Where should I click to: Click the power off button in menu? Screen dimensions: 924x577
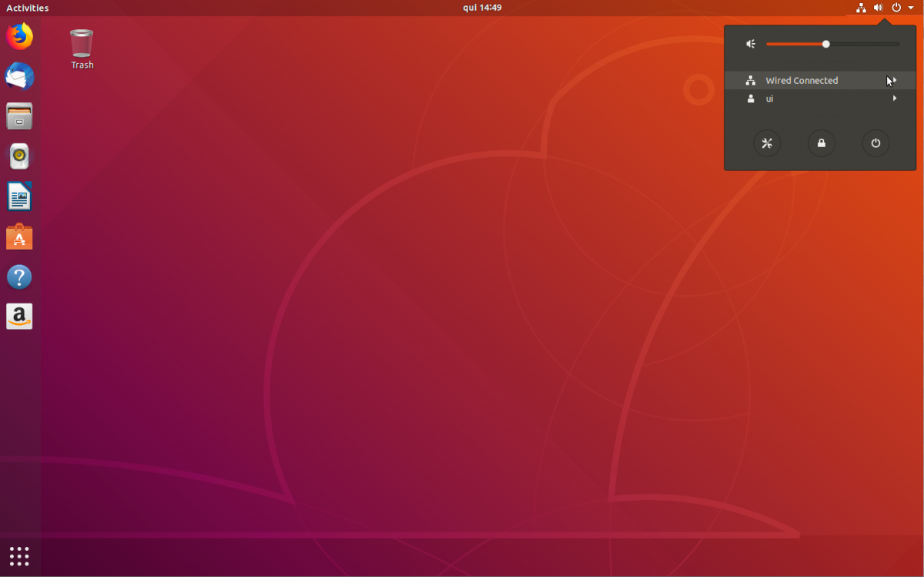coord(875,143)
